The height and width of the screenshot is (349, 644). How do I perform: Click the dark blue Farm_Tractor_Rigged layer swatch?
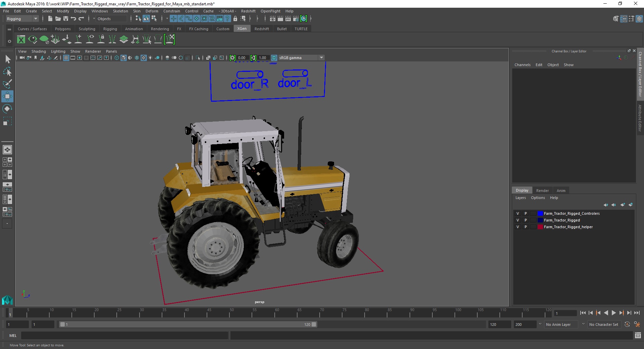540,220
